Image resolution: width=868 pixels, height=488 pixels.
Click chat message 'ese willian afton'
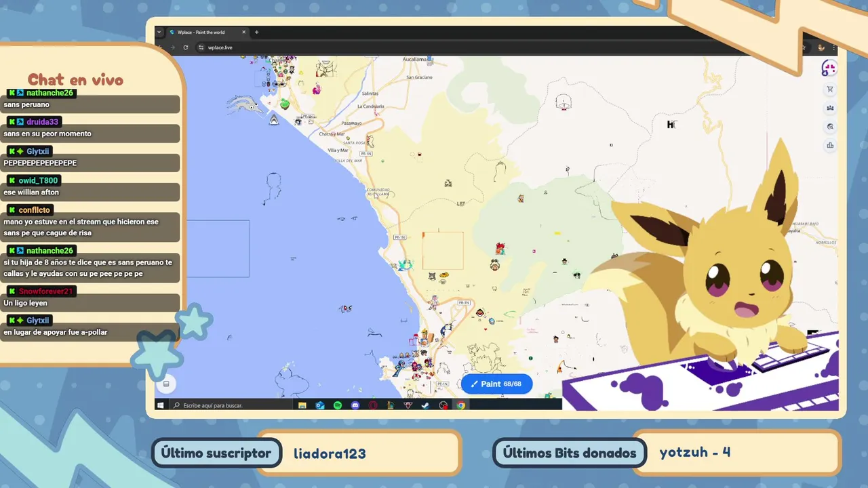pos(31,192)
